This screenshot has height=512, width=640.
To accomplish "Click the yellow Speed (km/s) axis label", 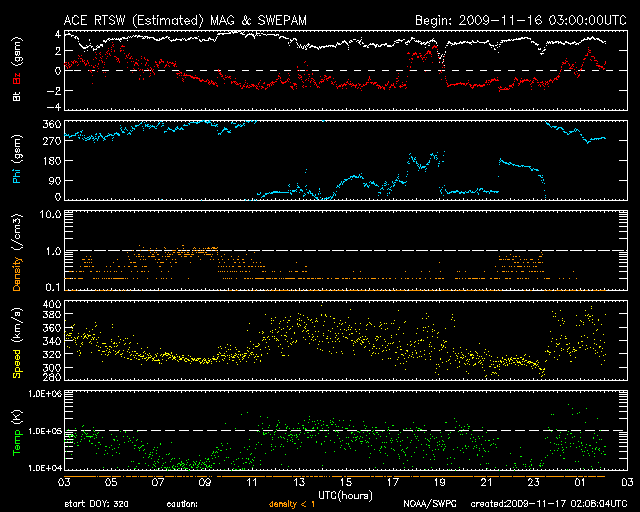I will [x=16, y=340].
